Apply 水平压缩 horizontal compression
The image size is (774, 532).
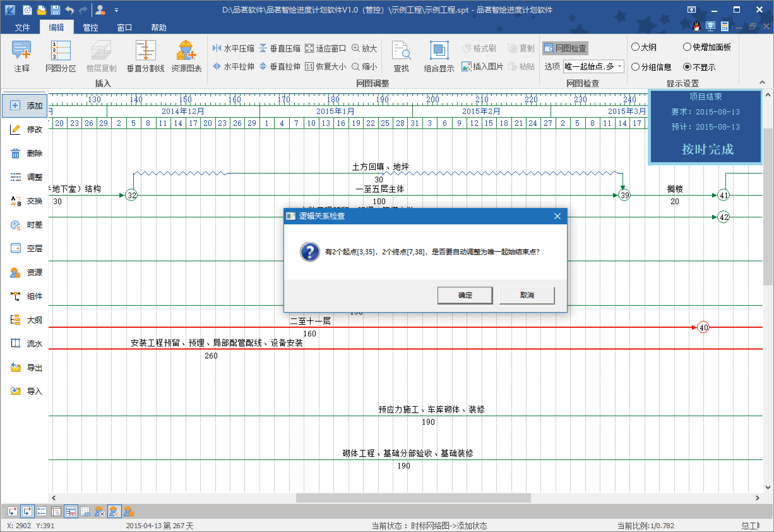(234, 48)
